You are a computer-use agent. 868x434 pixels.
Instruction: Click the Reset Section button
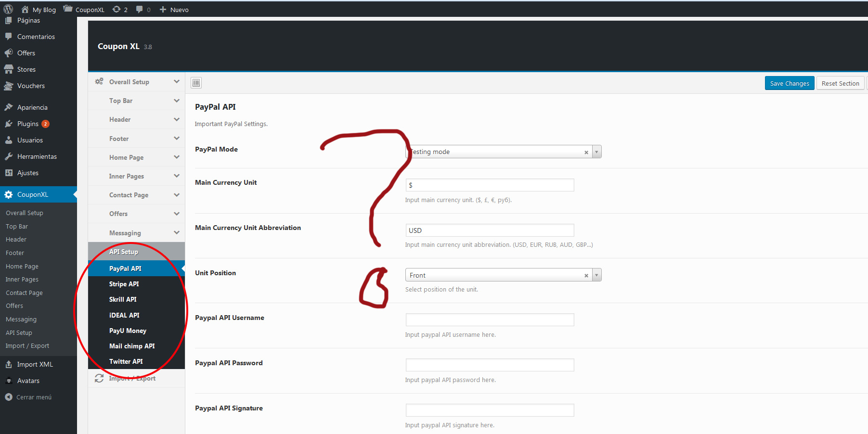click(x=841, y=83)
